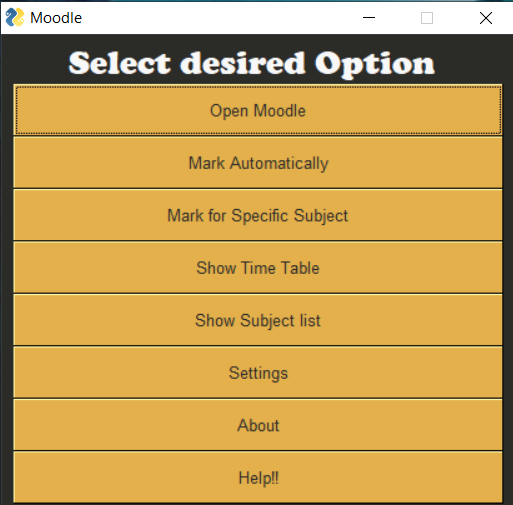Start the Mark Automatically option

point(258,163)
